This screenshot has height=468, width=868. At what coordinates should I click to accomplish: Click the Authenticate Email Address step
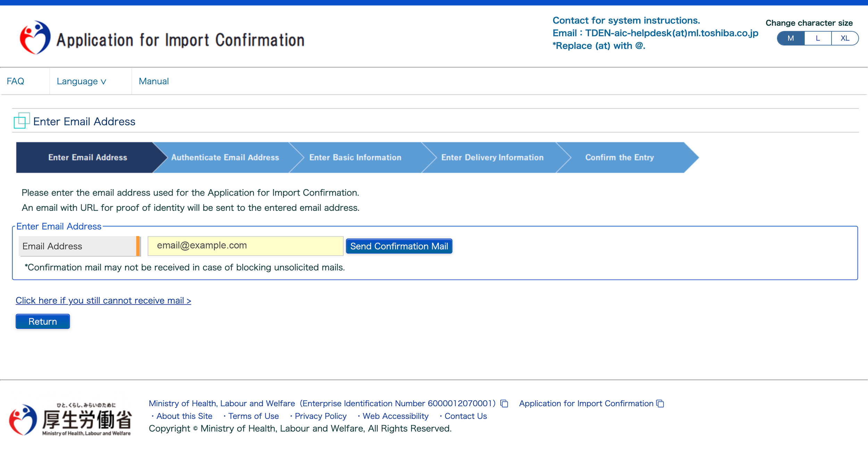(x=225, y=158)
